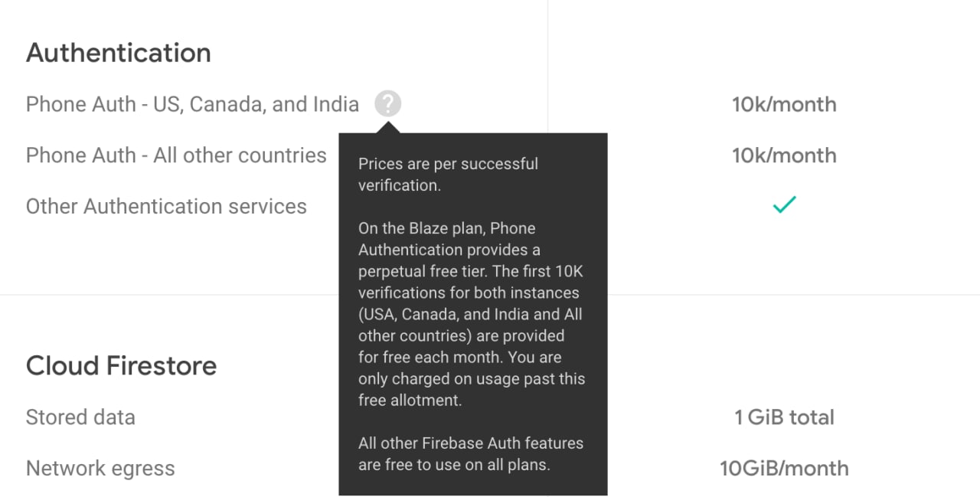Click tooltip line 'All other Firebase Auth features'

point(471,443)
